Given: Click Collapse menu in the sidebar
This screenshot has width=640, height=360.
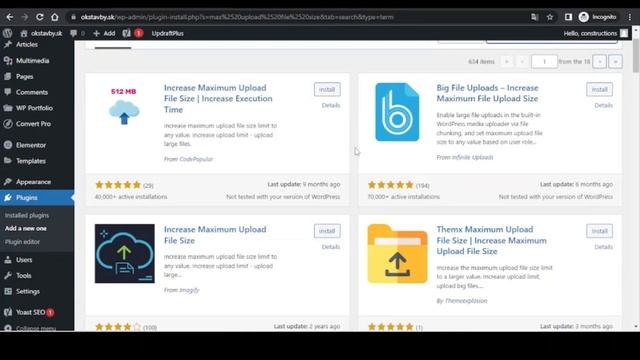Looking at the screenshot, I should coord(37,328).
